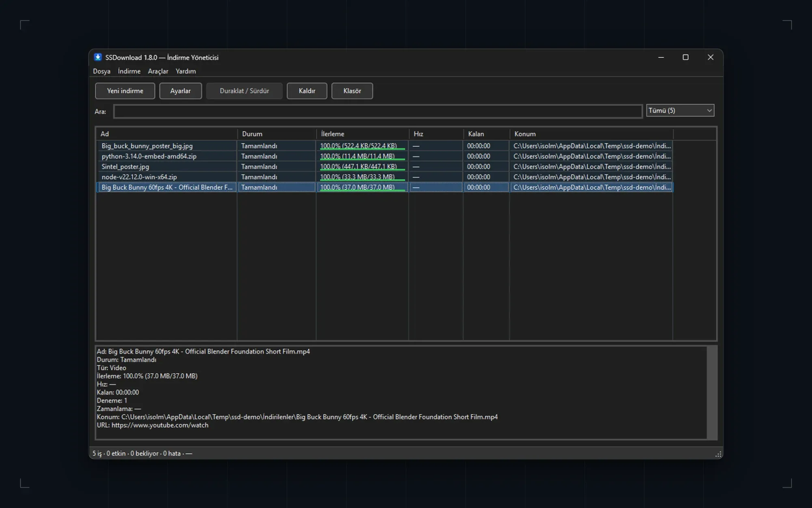Open Ayarlar settings button
The height and width of the screenshot is (508, 812).
(180, 91)
